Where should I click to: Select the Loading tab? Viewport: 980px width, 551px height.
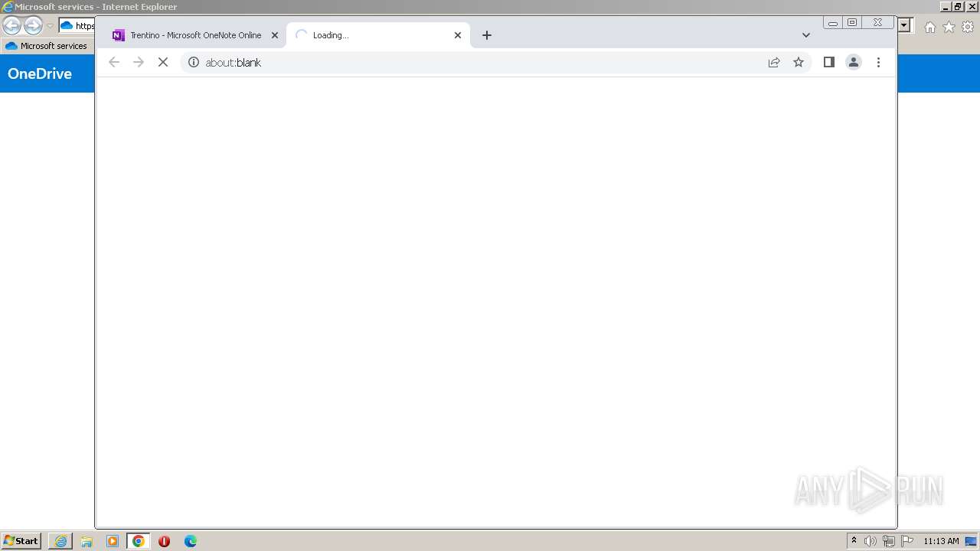click(378, 35)
